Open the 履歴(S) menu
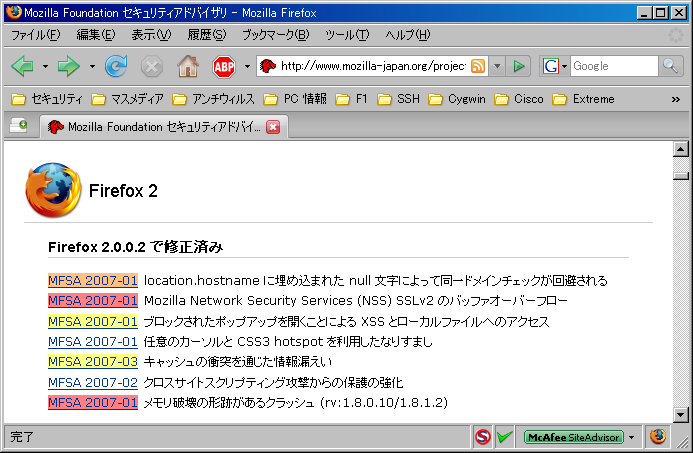The height and width of the screenshot is (453, 693). [x=206, y=34]
